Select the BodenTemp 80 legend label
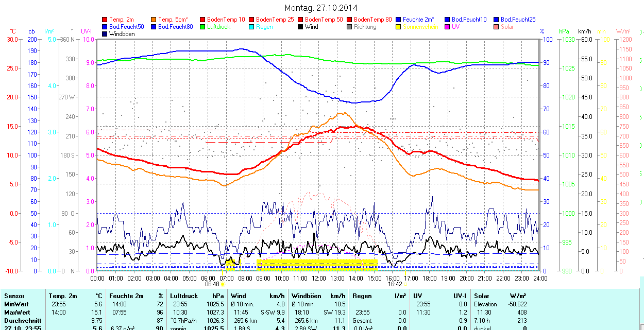 pyautogui.click(x=373, y=20)
